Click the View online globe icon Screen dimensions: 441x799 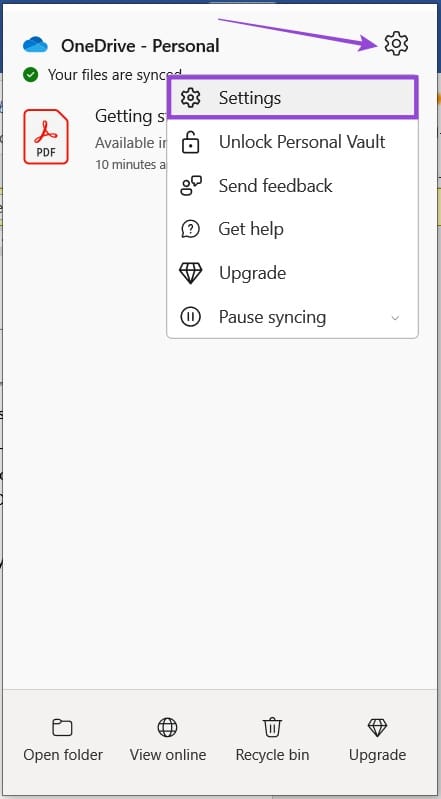pos(168,727)
